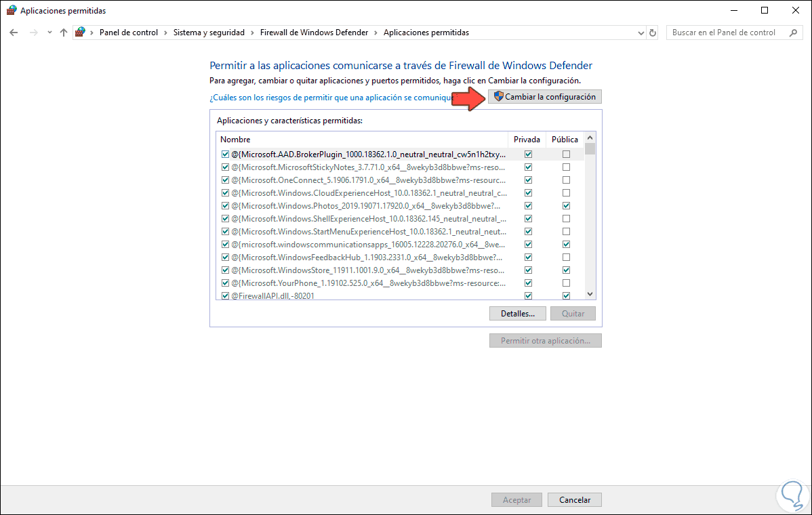Sort list by Nombre column header
The width and height of the screenshot is (812, 515).
tap(362, 139)
